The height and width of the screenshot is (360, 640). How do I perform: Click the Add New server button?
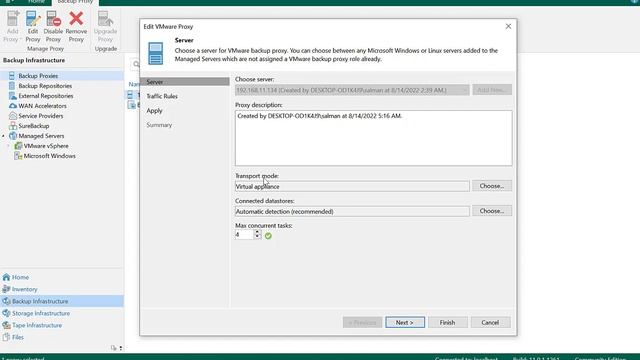click(x=492, y=90)
